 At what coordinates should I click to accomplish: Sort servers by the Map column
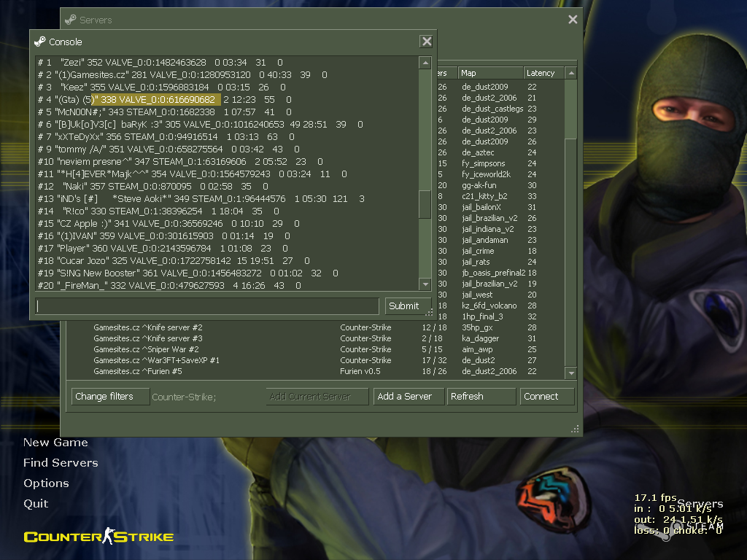490,73
